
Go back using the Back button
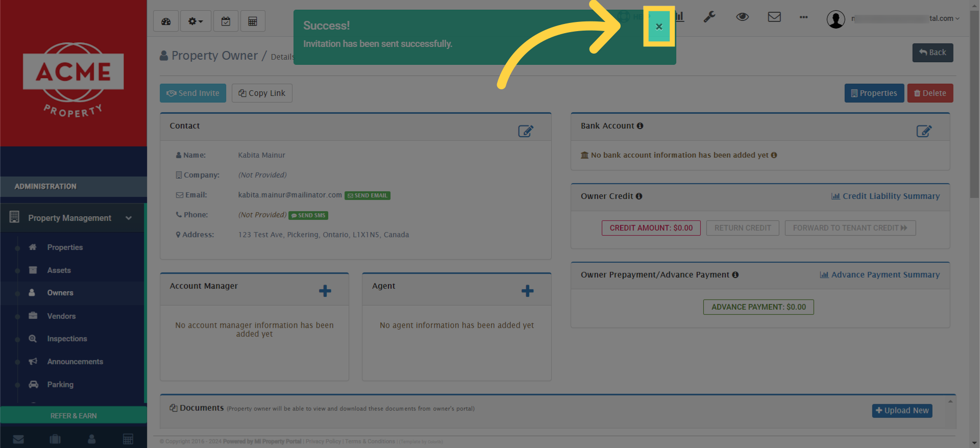pos(933,53)
